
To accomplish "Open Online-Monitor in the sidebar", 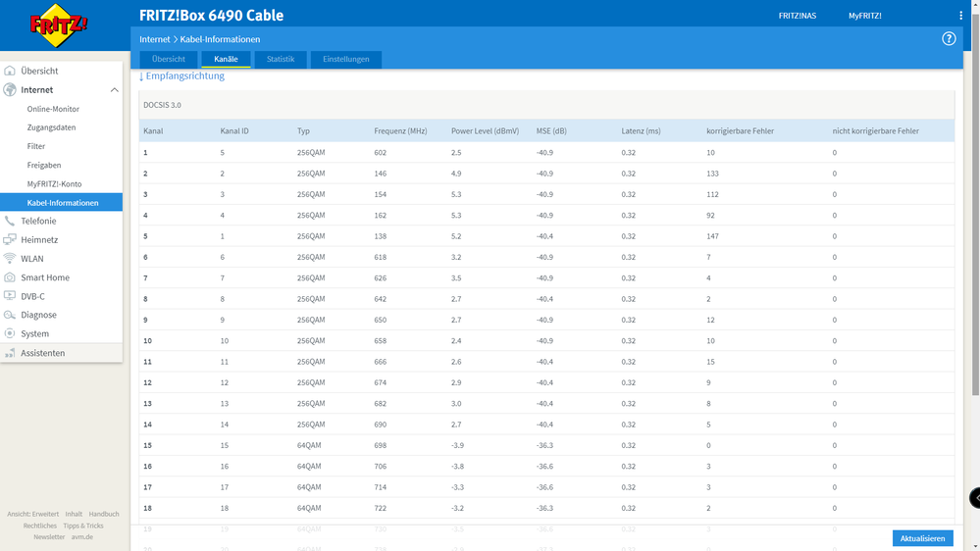I will (53, 109).
